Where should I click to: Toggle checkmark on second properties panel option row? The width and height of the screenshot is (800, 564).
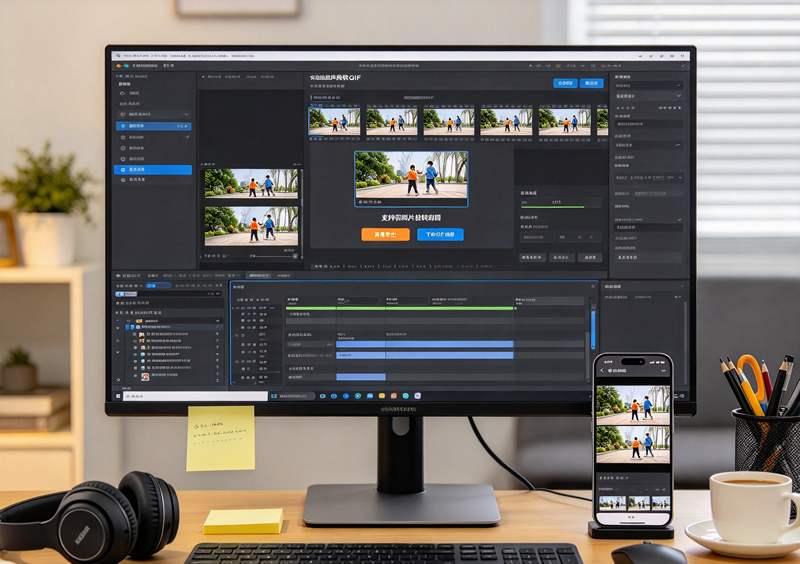click(679, 96)
